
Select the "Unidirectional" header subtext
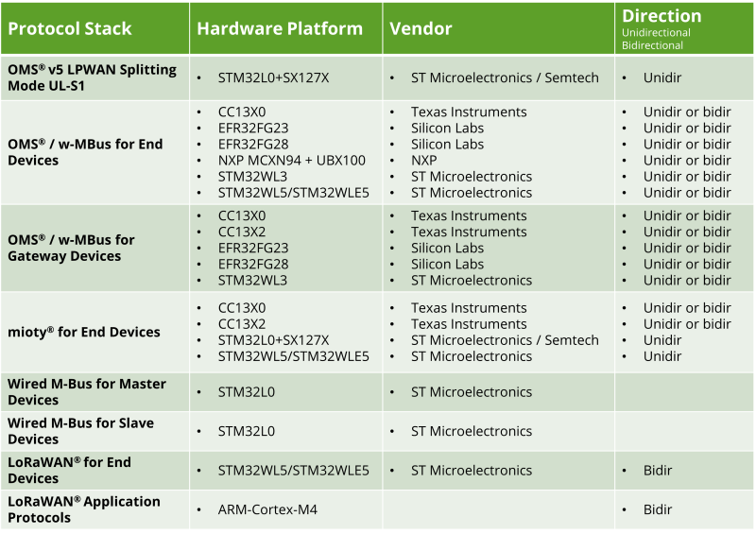tap(656, 33)
